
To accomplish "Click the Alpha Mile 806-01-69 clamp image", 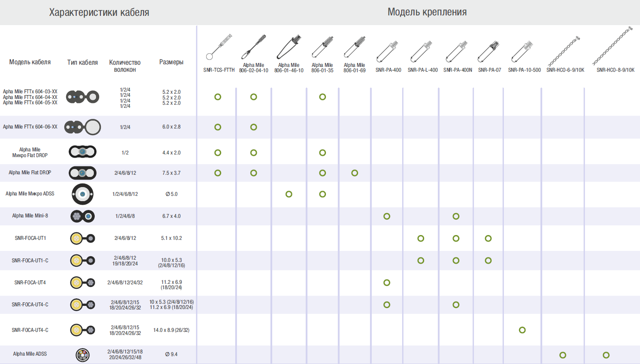I will [x=355, y=47].
